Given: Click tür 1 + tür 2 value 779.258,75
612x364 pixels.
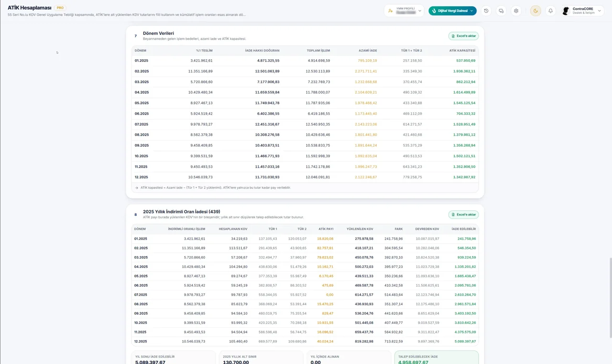Looking at the screenshot, I should point(413,177).
